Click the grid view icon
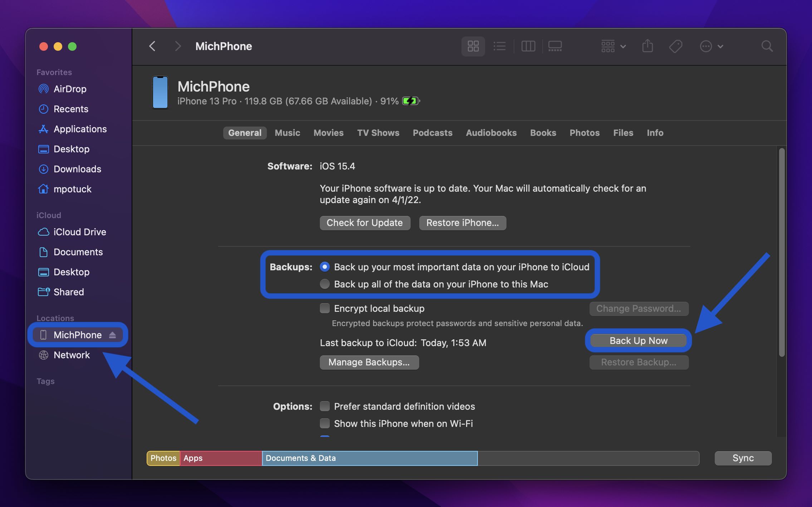The width and height of the screenshot is (812, 507). (473, 46)
